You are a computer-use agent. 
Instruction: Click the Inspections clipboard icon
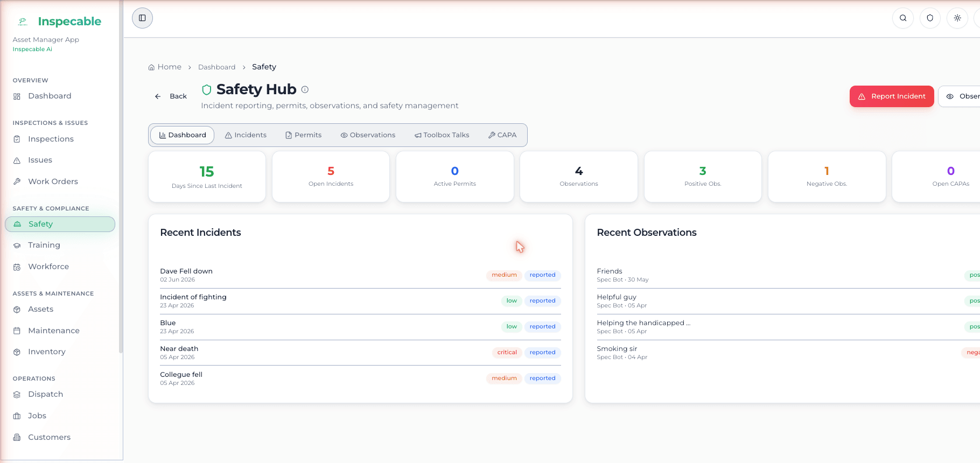tap(17, 139)
